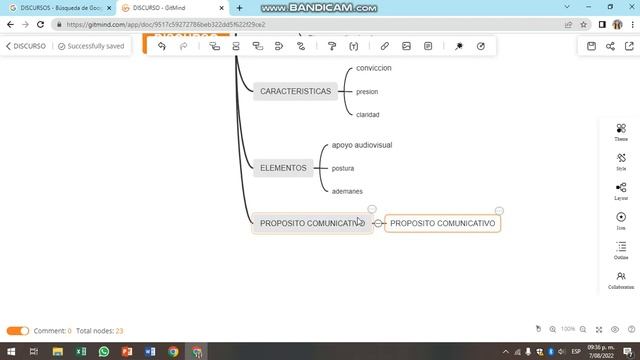Screen dimensions: 640x360
Task: Undo the last action in GitMind toolbar
Action: point(162,46)
